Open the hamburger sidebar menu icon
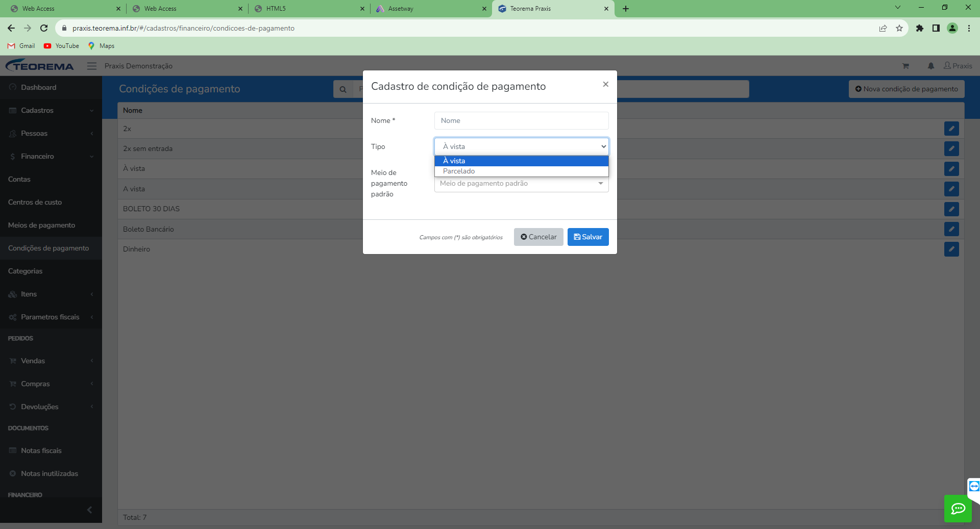980x529 pixels. pyautogui.click(x=92, y=66)
